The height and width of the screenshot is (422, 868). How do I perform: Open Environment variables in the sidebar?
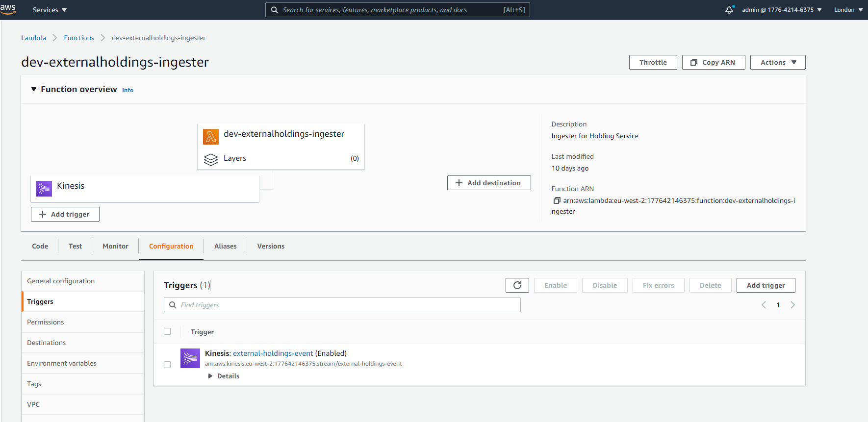pos(62,363)
